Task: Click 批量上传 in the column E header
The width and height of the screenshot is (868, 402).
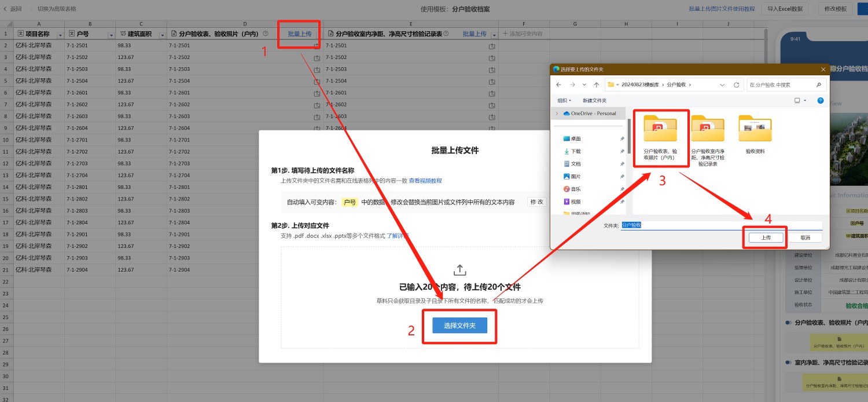Action: coord(475,34)
